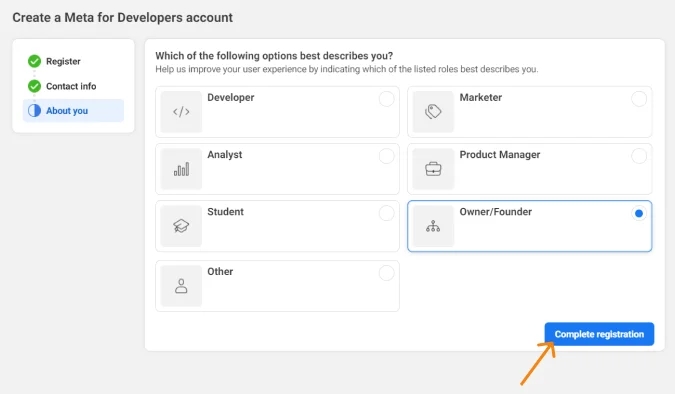The width and height of the screenshot is (675, 394).
Task: Click the half-filled circle beside About you
Action: [x=34, y=111]
